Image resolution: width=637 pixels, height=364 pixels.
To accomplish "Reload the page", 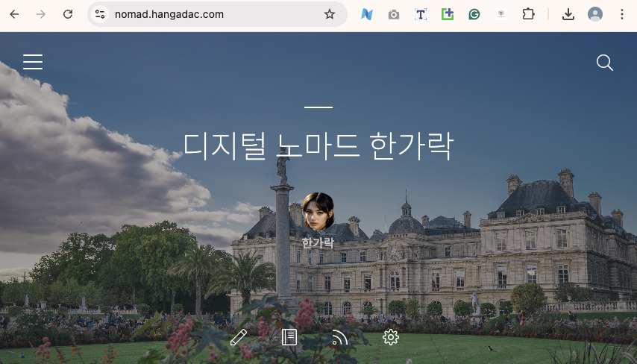I will coord(68,14).
